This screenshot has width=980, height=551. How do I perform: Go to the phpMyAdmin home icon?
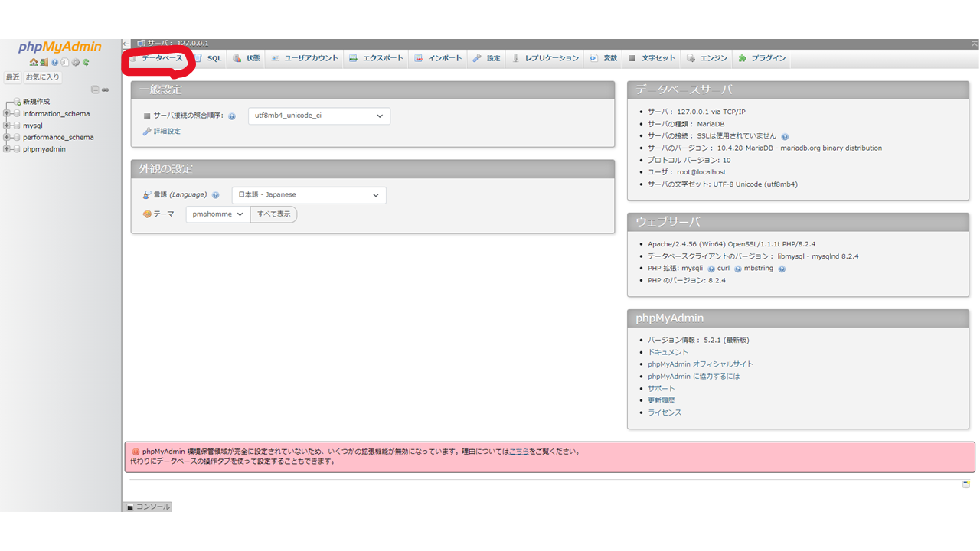pos(33,62)
